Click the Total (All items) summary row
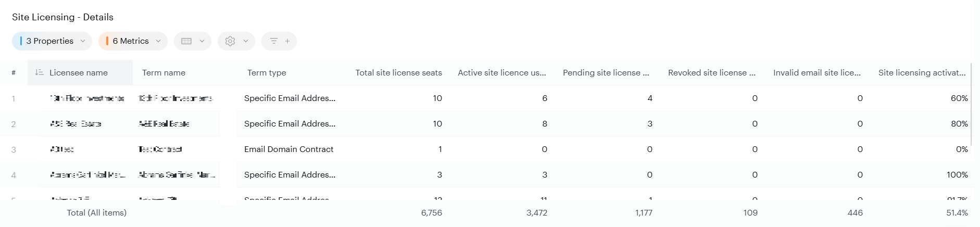The height and width of the screenshot is (227, 980). 97,213
